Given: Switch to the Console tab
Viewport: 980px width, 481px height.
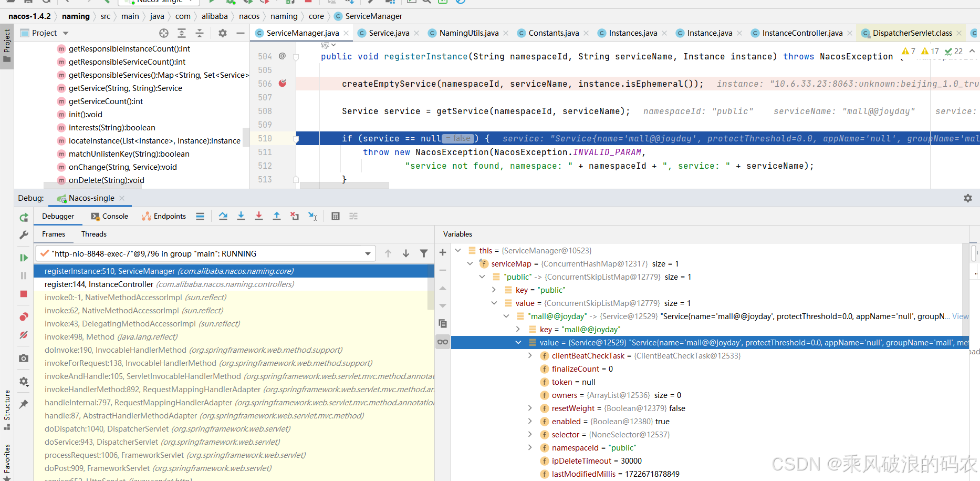Looking at the screenshot, I should 110,216.
